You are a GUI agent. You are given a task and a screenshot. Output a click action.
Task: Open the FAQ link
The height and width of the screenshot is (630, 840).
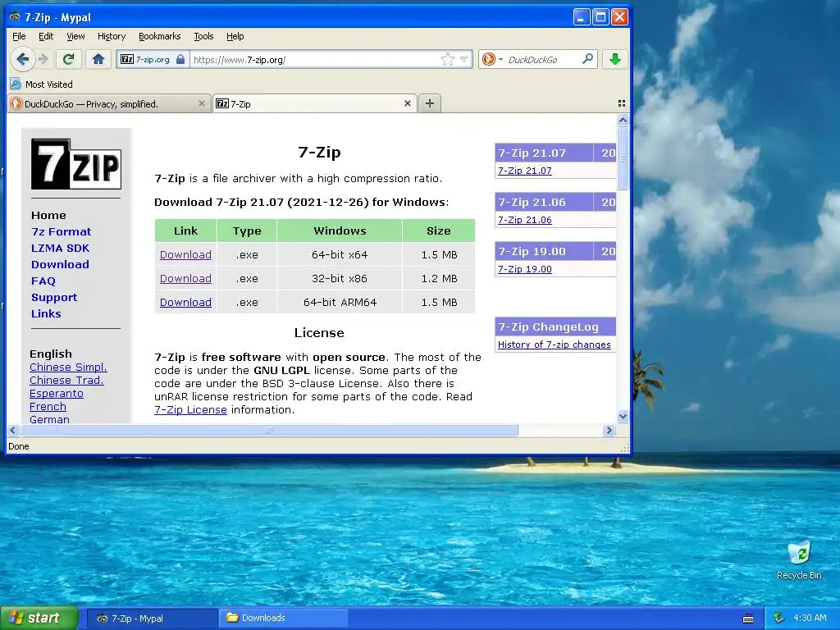pos(43,281)
